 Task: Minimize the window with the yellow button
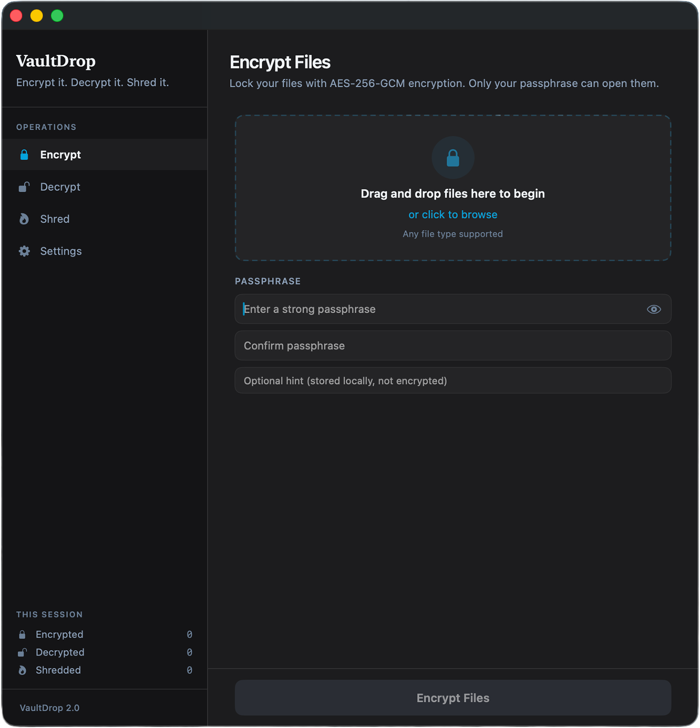pyautogui.click(x=37, y=16)
